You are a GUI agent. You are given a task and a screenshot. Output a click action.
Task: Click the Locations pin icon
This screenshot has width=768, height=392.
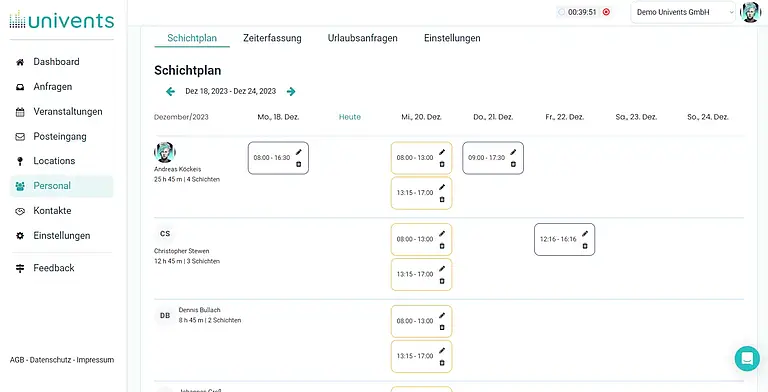coord(20,161)
